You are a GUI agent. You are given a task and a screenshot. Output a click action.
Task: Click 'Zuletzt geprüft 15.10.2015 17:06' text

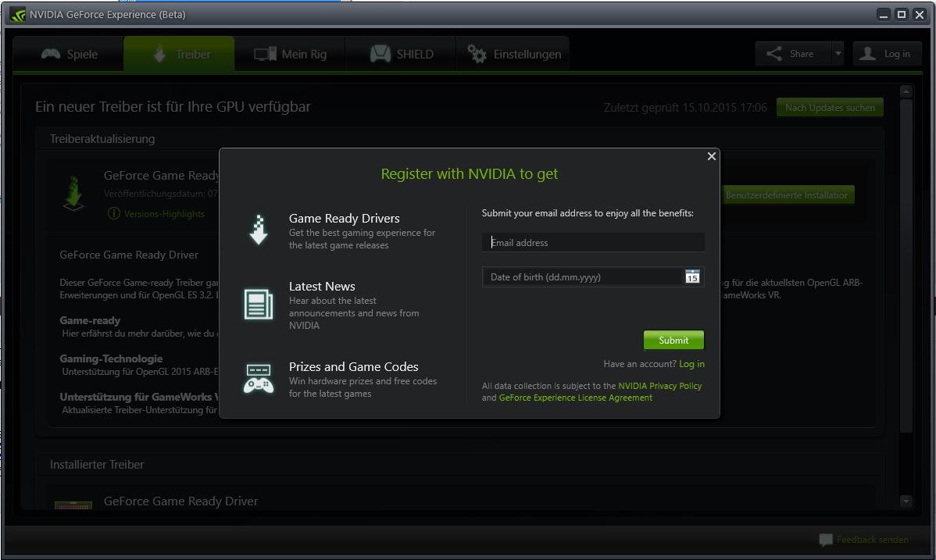click(x=685, y=108)
